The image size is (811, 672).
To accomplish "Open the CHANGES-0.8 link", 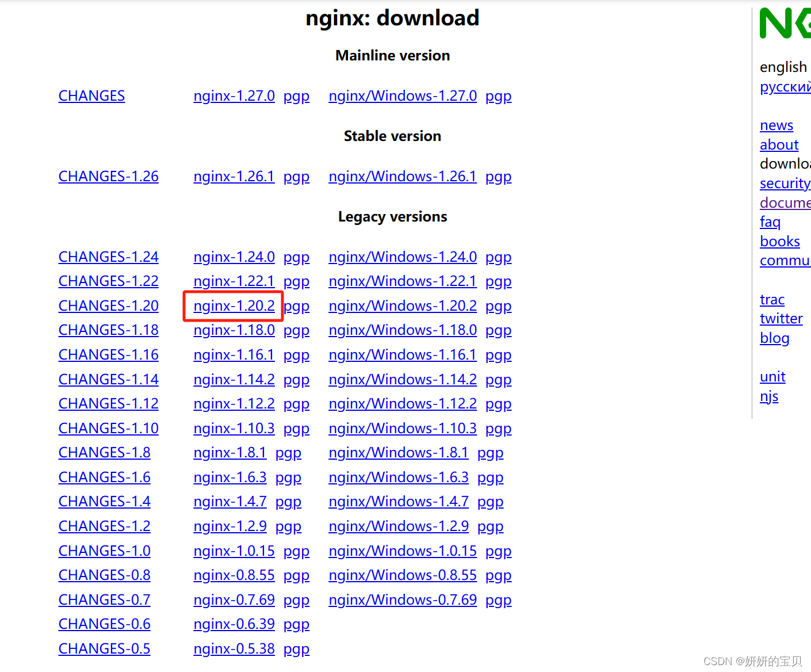I will point(105,575).
